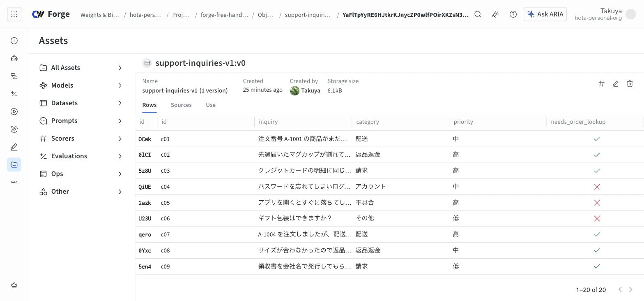Expand the All Assets chevron
This screenshot has height=301, width=644.
(x=120, y=68)
